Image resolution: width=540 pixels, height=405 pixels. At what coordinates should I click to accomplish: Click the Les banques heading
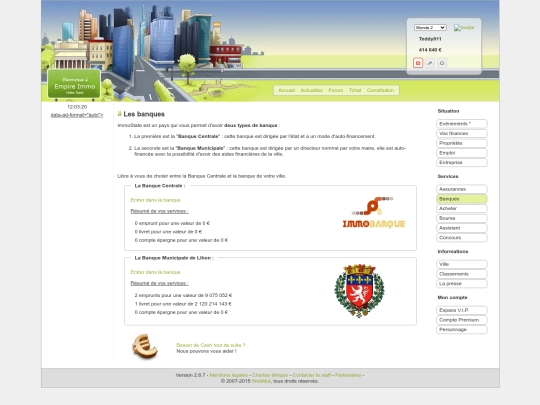click(x=144, y=114)
